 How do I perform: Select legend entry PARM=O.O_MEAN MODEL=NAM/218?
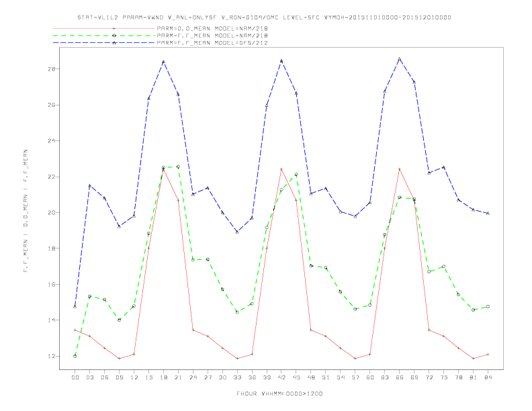[212, 28]
